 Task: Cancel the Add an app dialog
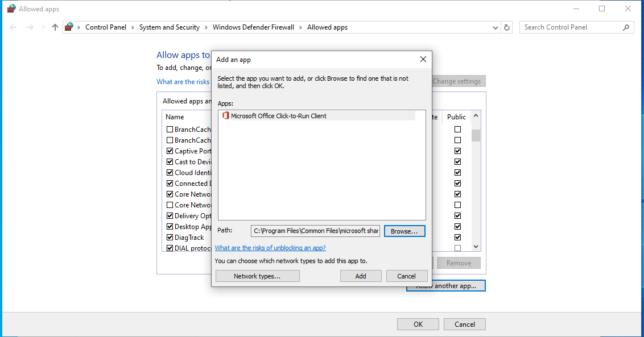pyautogui.click(x=407, y=276)
